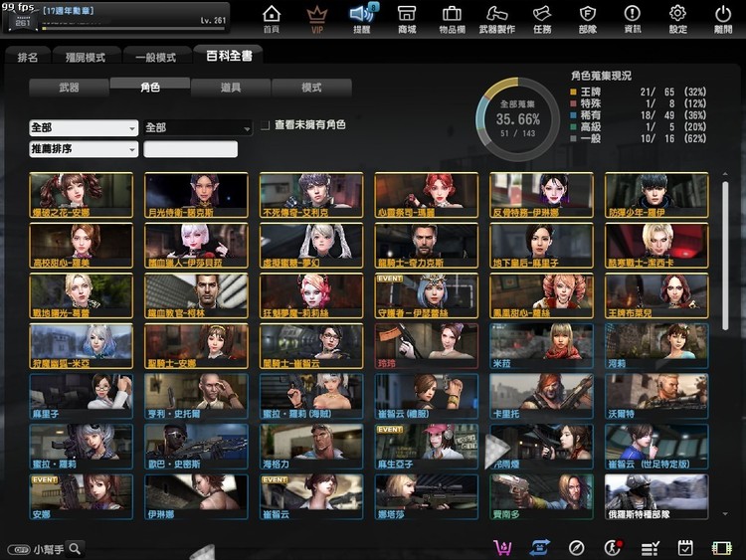
Task: Select the 崔智云 (世足特定版) character card
Action: coord(656,447)
